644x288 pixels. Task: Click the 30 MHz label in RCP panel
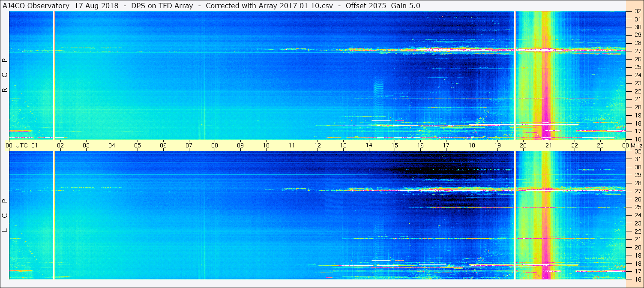(x=638, y=27)
